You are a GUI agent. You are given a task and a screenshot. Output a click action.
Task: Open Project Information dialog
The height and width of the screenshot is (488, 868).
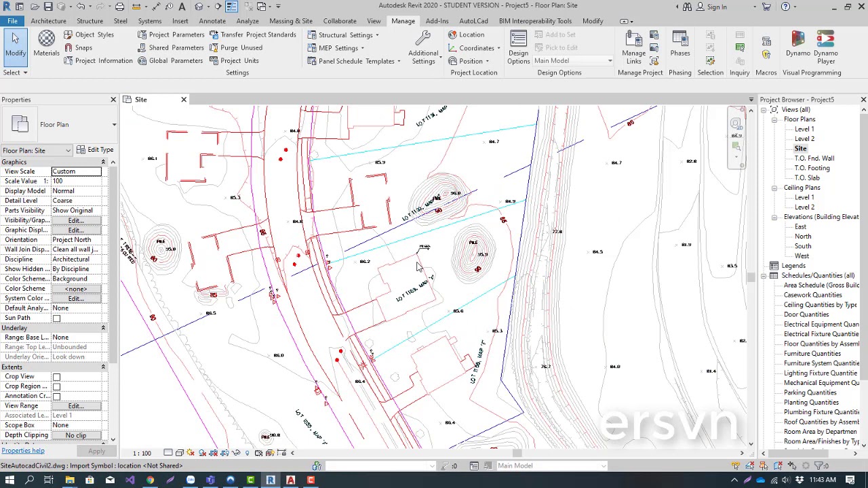[98, 60]
